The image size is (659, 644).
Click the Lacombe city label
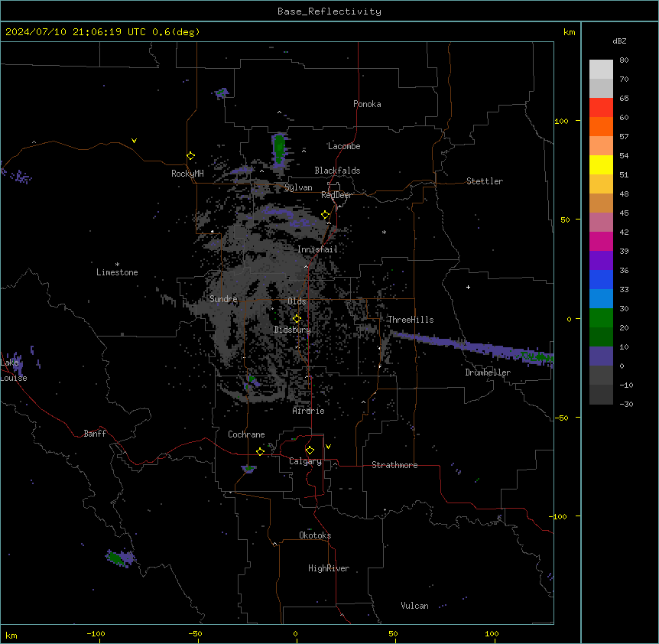344,146
